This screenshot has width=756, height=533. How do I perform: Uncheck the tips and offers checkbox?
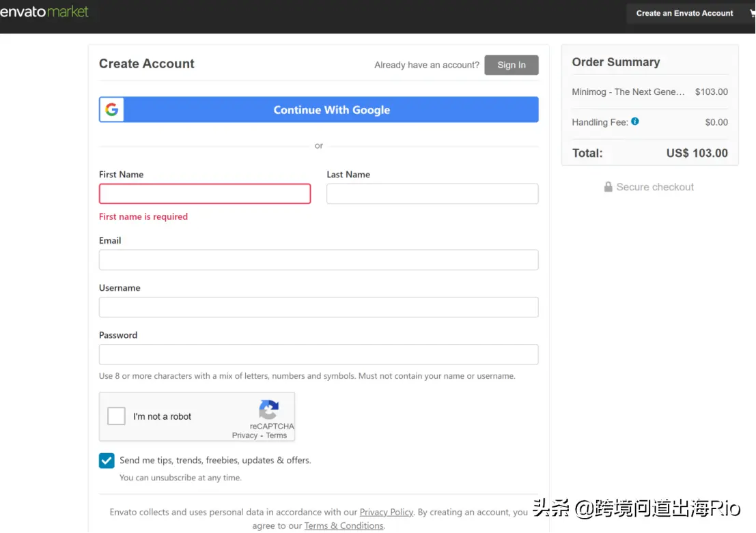click(x=107, y=460)
